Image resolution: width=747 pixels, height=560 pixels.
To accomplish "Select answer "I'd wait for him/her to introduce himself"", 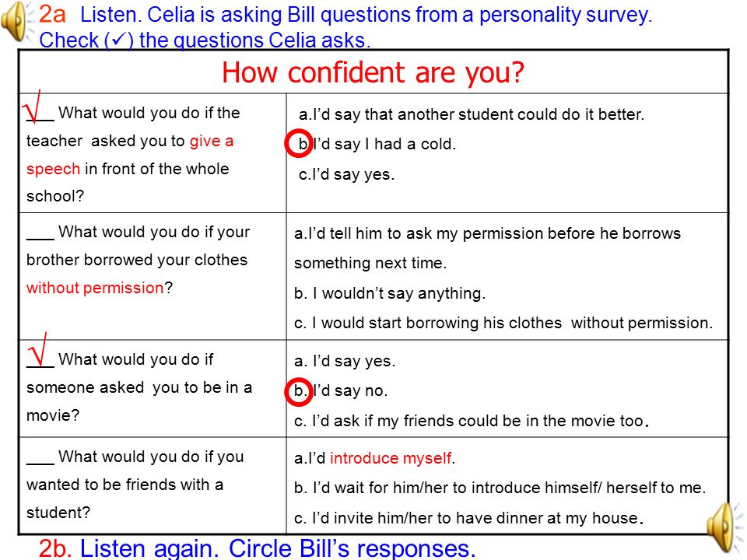I will (500, 488).
